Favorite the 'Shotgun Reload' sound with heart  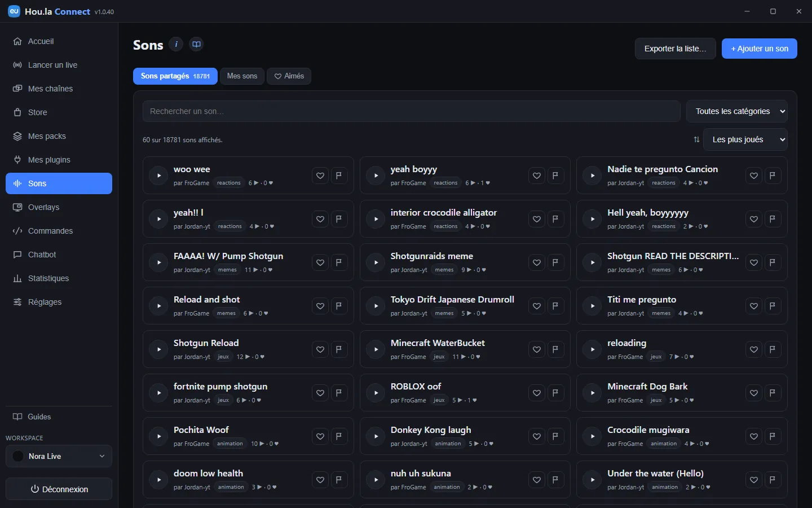pos(320,349)
